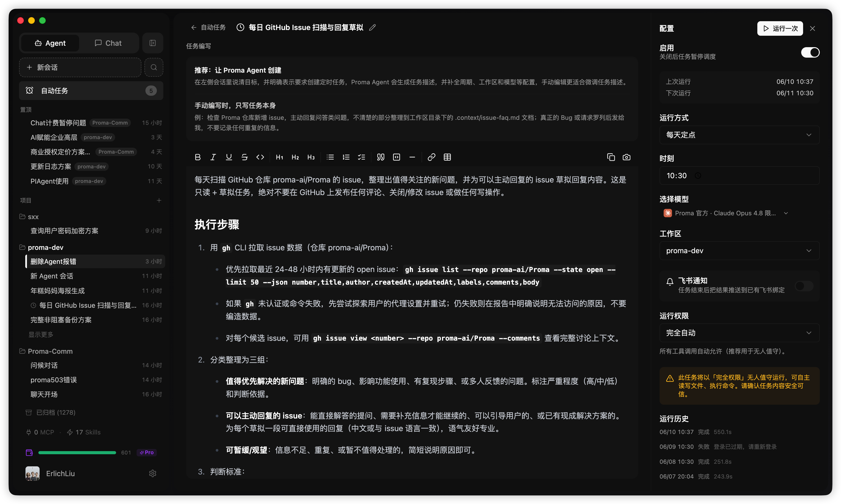Image resolution: width=841 pixels, height=504 pixels.
Task: Insert blockquote
Action: pyautogui.click(x=381, y=157)
